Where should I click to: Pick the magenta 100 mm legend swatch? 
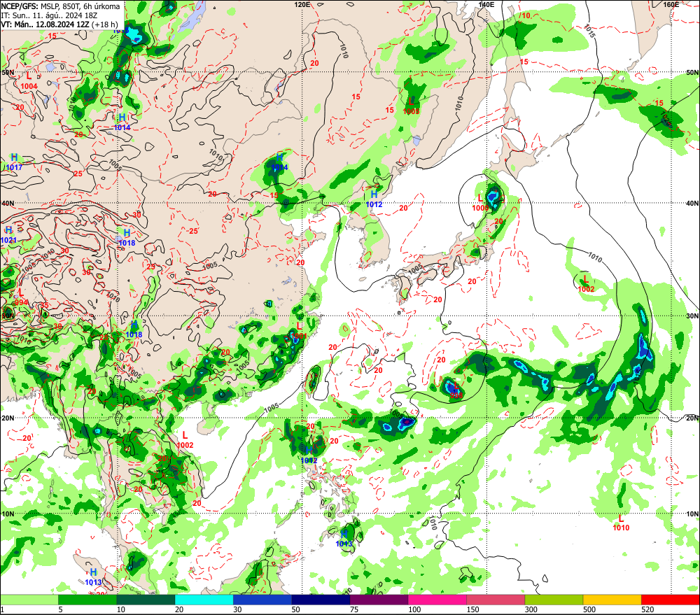tap(437, 600)
